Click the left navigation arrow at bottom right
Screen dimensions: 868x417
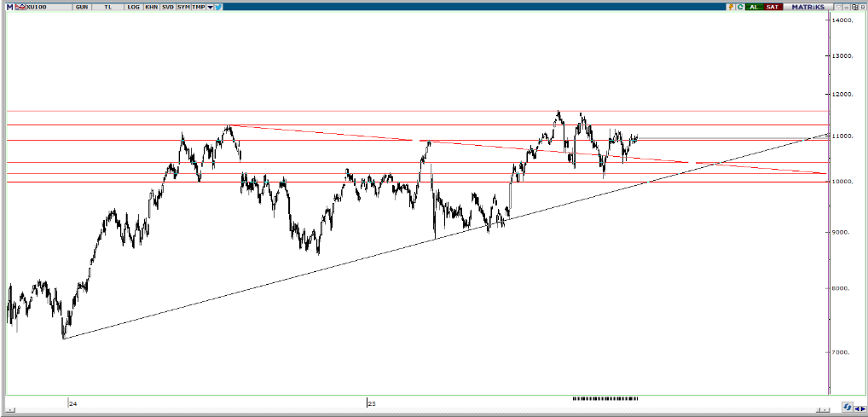(x=857, y=408)
